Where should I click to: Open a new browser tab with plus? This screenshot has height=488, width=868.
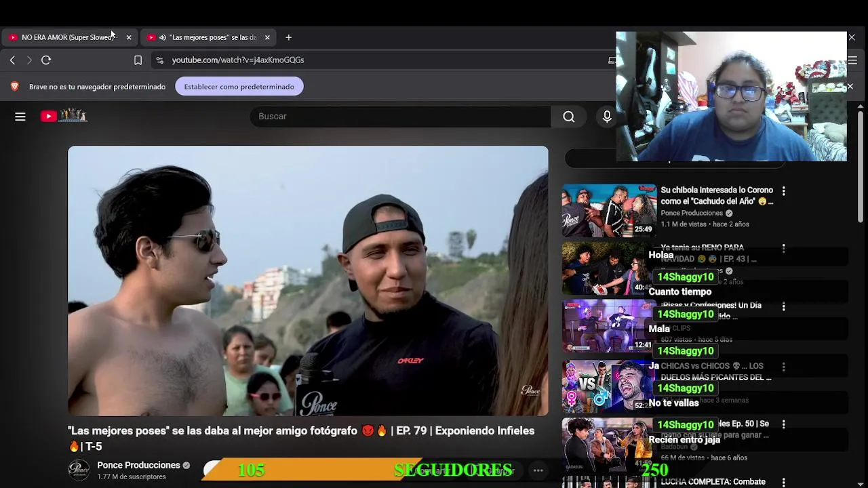(x=288, y=37)
